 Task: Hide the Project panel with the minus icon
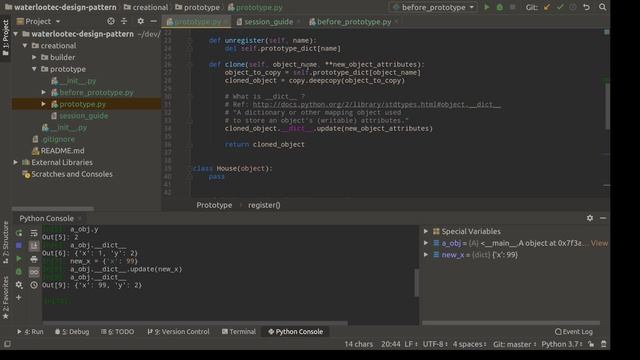click(153, 21)
